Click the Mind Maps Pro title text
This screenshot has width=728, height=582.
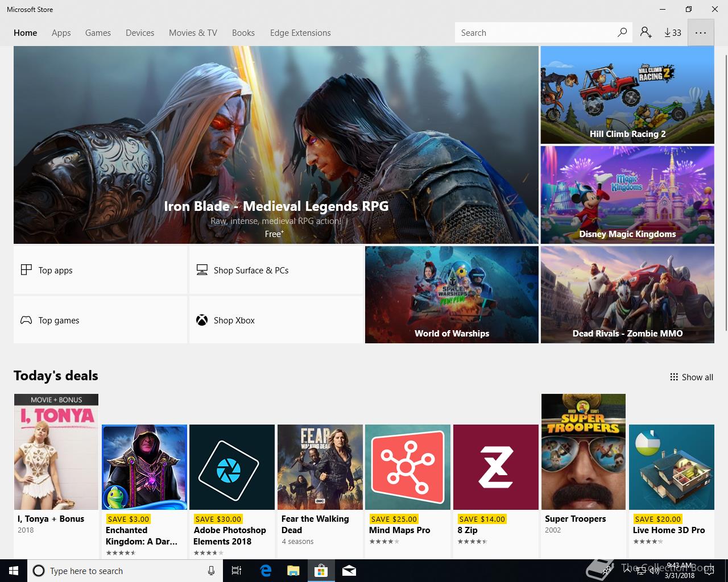399,530
